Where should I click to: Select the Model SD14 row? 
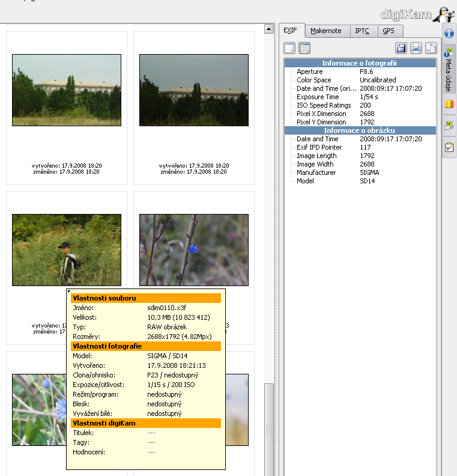pyautogui.click(x=360, y=181)
